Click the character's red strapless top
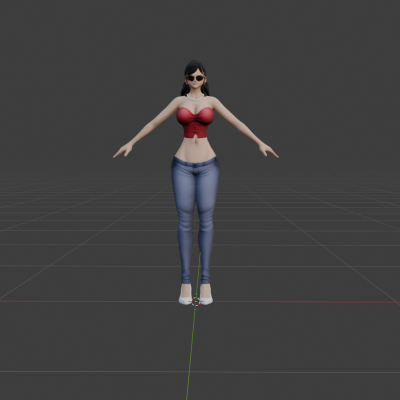Image resolution: width=400 pixels, height=400 pixels. 195,122
